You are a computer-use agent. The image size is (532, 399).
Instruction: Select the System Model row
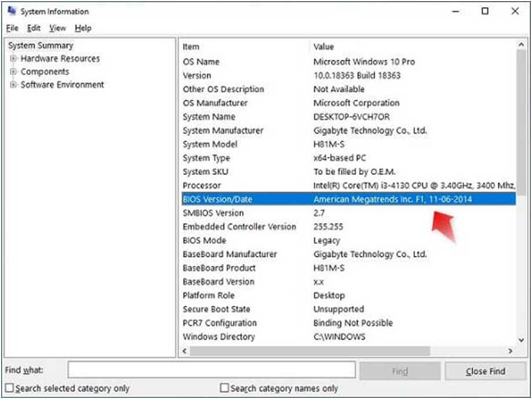349,144
